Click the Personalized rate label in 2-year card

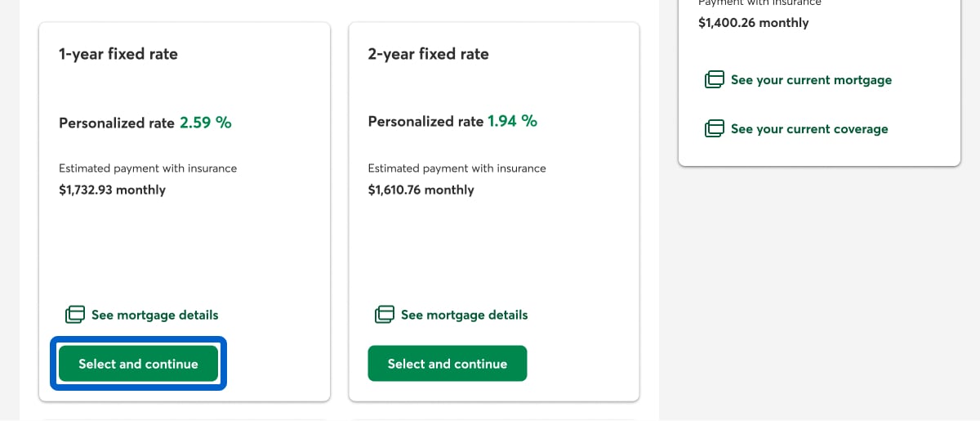(x=425, y=122)
